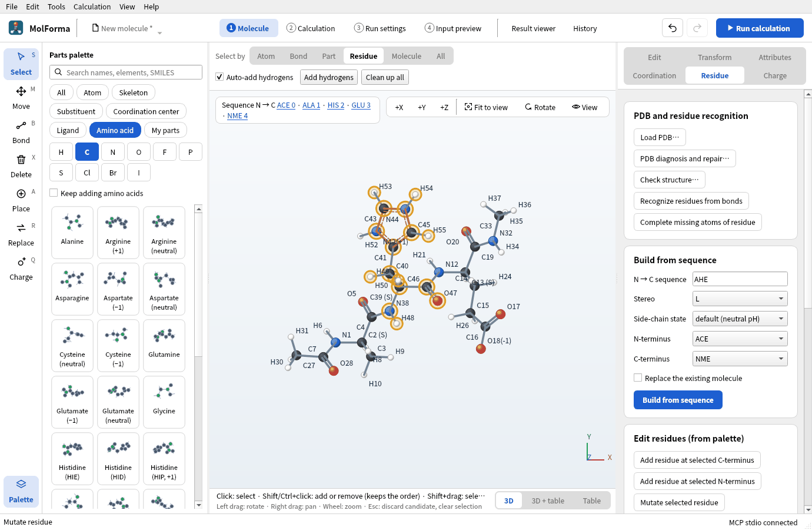Switch selection mode to Atom
The width and height of the screenshot is (812, 530).
(266, 56)
